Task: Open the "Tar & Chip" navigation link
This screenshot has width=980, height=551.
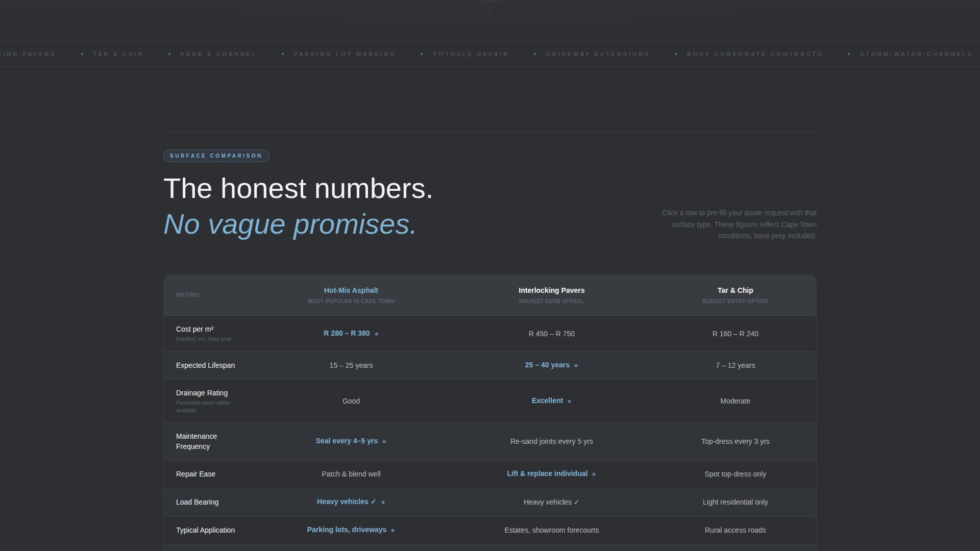Action: pyautogui.click(x=118, y=54)
